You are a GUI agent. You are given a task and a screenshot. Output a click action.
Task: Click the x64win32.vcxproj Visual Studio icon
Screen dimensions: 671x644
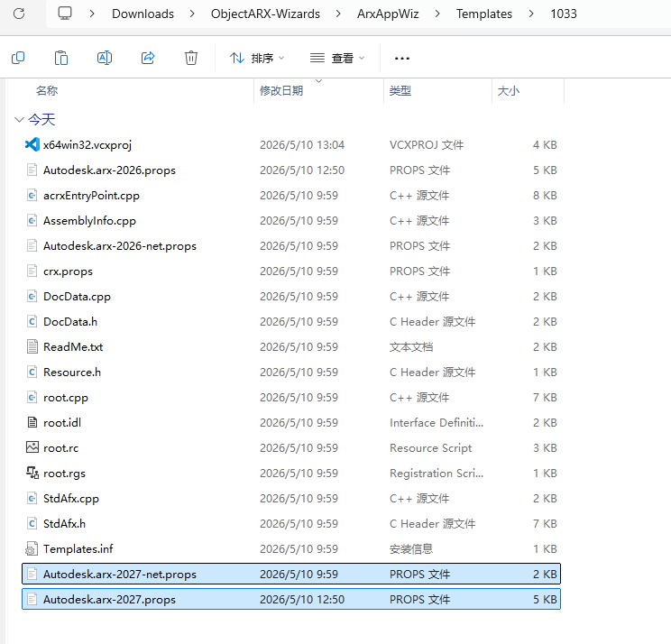pos(32,144)
